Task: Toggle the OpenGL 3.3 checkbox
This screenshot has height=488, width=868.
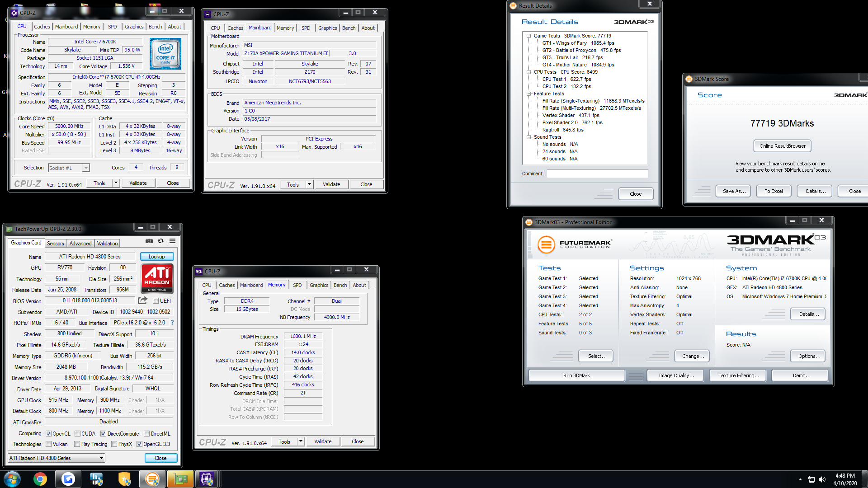Action: 139,444
